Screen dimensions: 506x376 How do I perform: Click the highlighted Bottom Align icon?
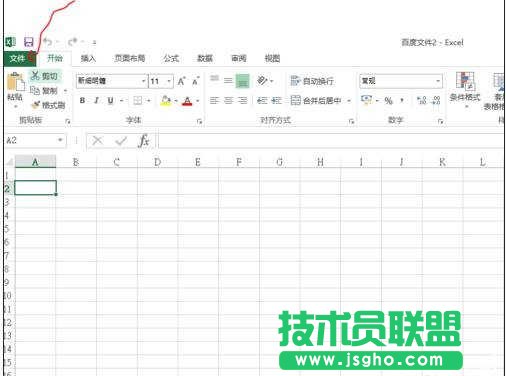243,81
